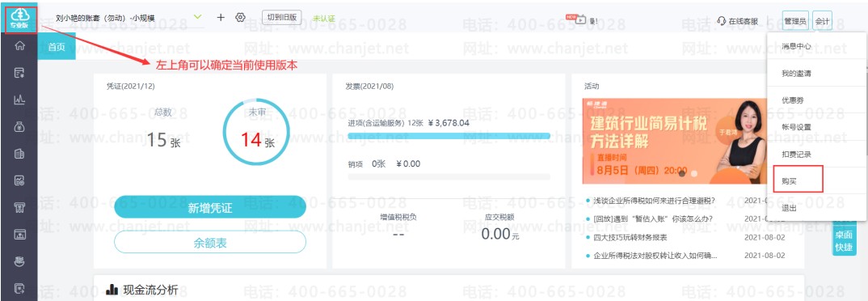This screenshot has height=301, width=868.
Task: Switch back with 切到旧版 button
Action: point(282,17)
